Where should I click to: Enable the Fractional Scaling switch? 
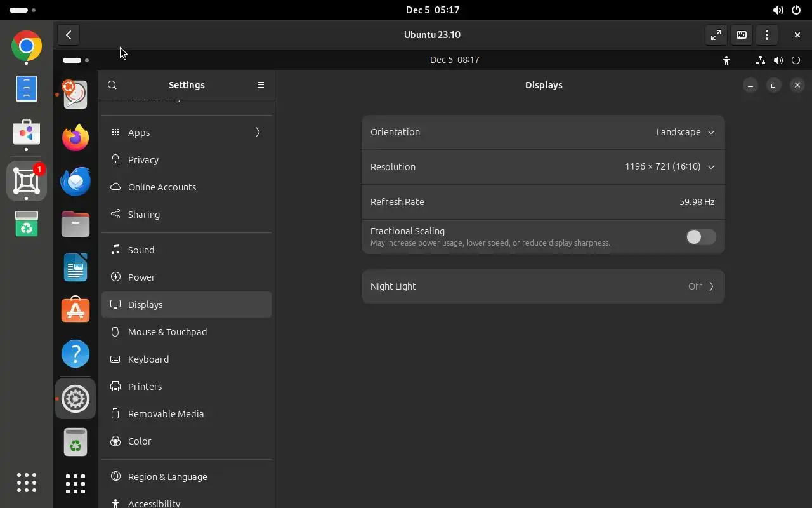(700, 237)
